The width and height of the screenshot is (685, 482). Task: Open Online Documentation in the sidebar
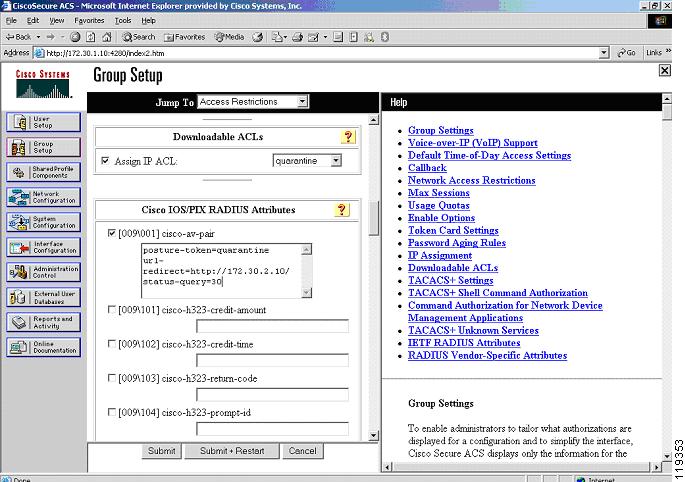tap(44, 347)
